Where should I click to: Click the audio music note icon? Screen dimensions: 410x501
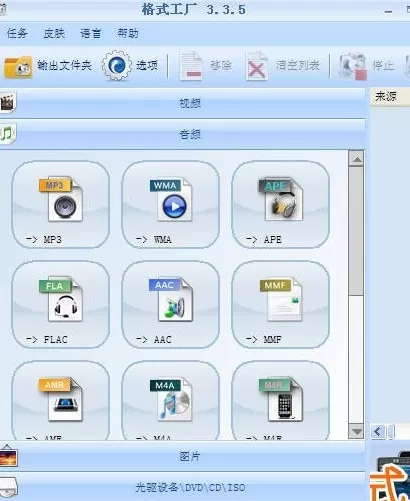pyautogui.click(x=7, y=134)
